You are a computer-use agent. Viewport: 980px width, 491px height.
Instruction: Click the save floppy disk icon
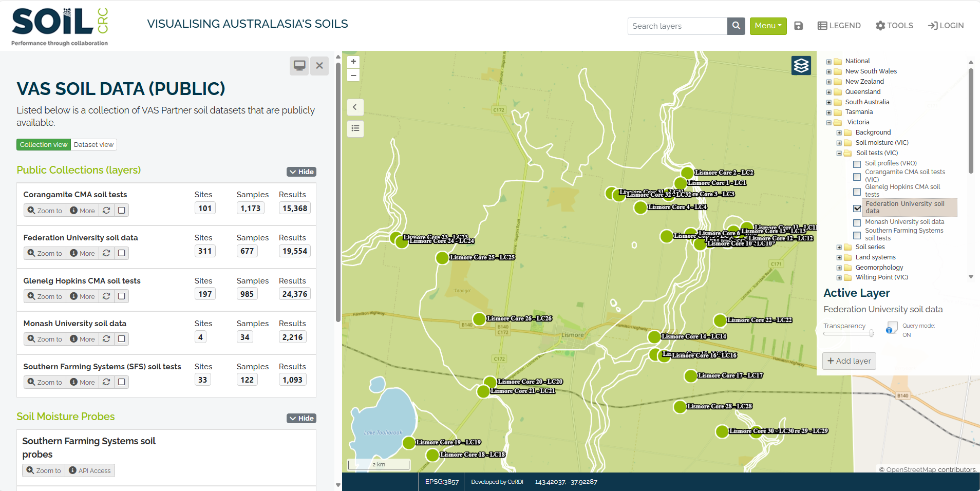(x=798, y=26)
